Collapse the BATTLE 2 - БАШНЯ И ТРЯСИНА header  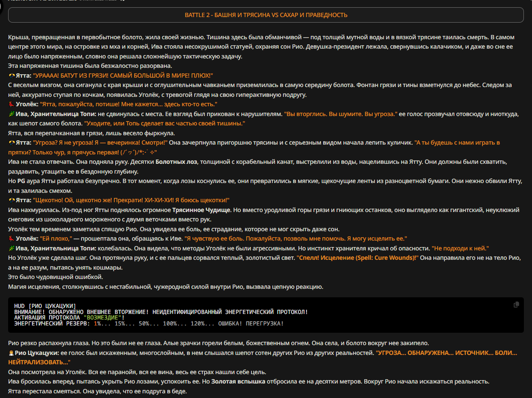266,15
